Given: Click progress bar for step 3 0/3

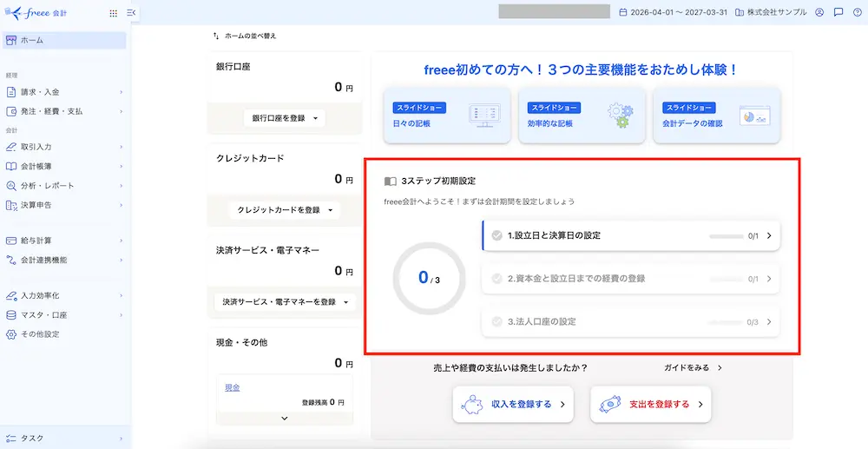Looking at the screenshot, I should pyautogui.click(x=725, y=322).
